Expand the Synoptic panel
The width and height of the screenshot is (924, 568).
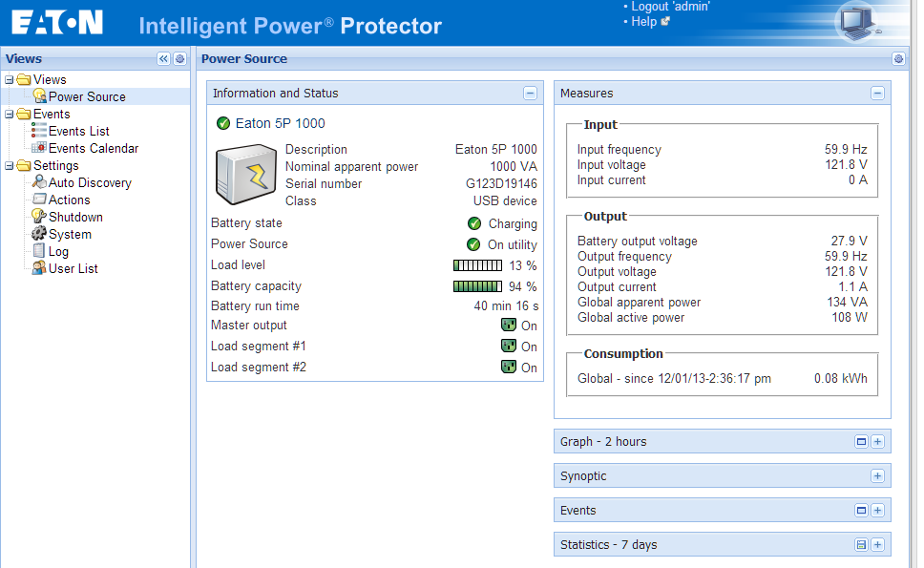click(x=877, y=476)
